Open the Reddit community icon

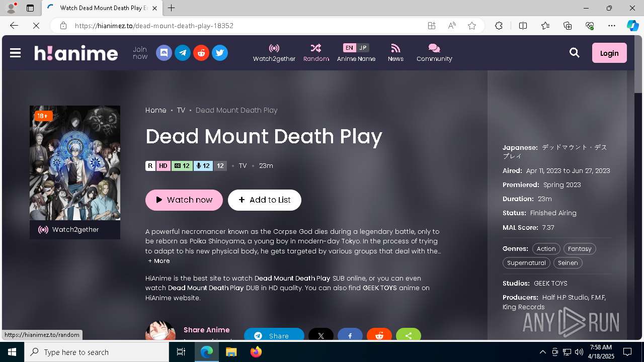pyautogui.click(x=201, y=53)
